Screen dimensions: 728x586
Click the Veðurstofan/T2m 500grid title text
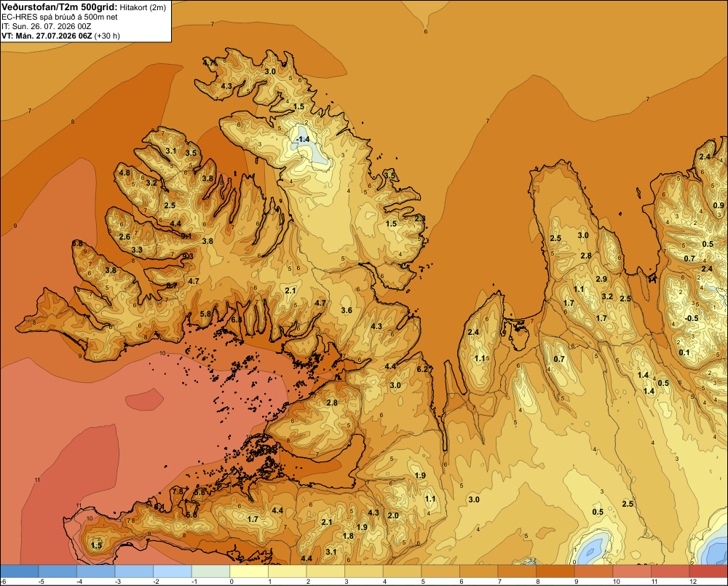coord(59,7)
